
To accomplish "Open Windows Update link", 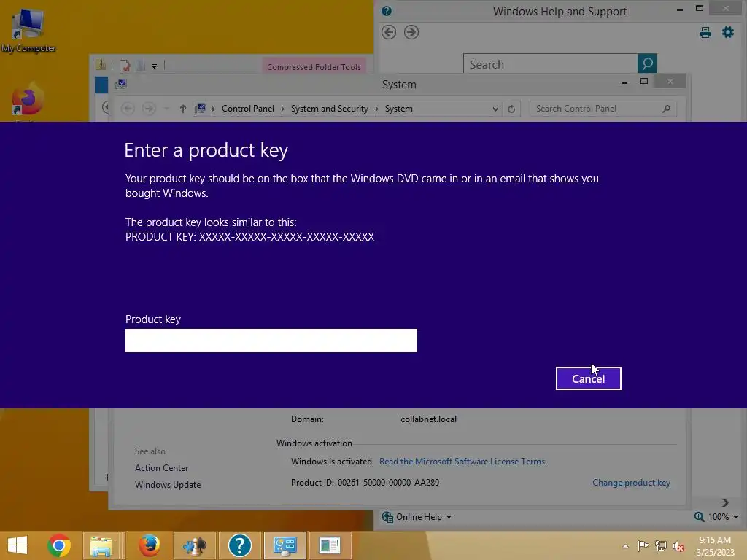I will click(x=168, y=485).
